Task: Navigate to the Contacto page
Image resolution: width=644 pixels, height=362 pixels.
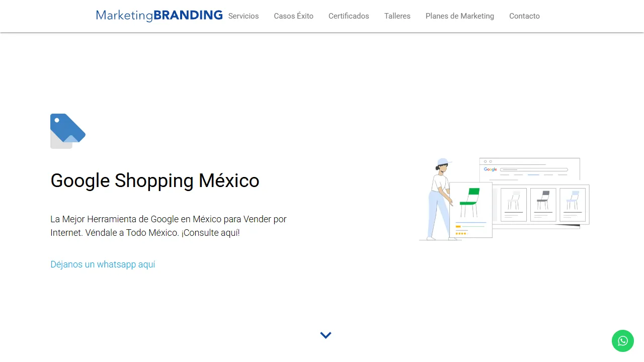Action: point(524,16)
